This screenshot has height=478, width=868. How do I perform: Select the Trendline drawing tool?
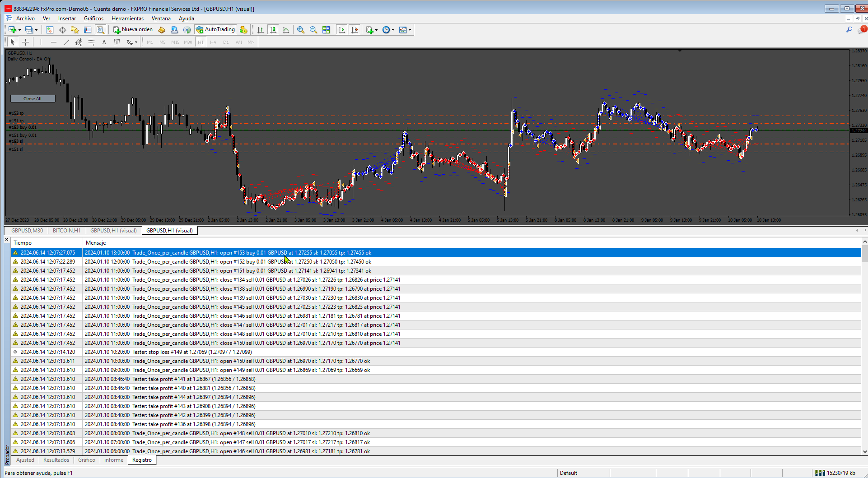66,42
